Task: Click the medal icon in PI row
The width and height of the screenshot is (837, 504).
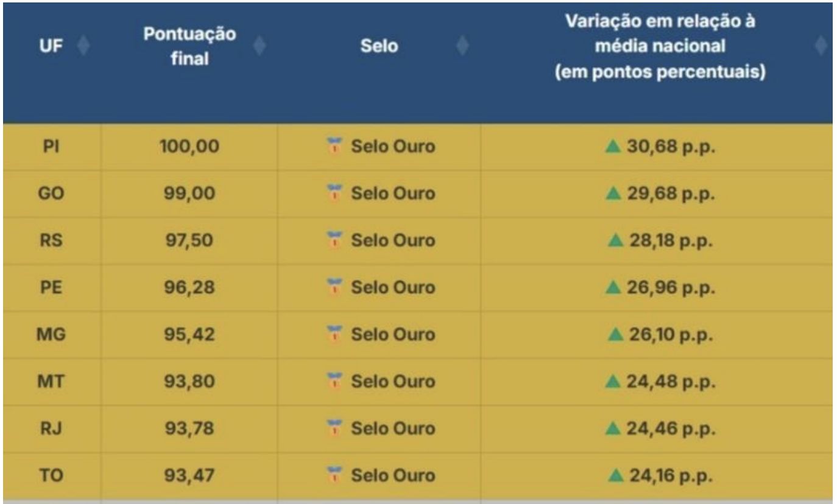Action: [333, 147]
